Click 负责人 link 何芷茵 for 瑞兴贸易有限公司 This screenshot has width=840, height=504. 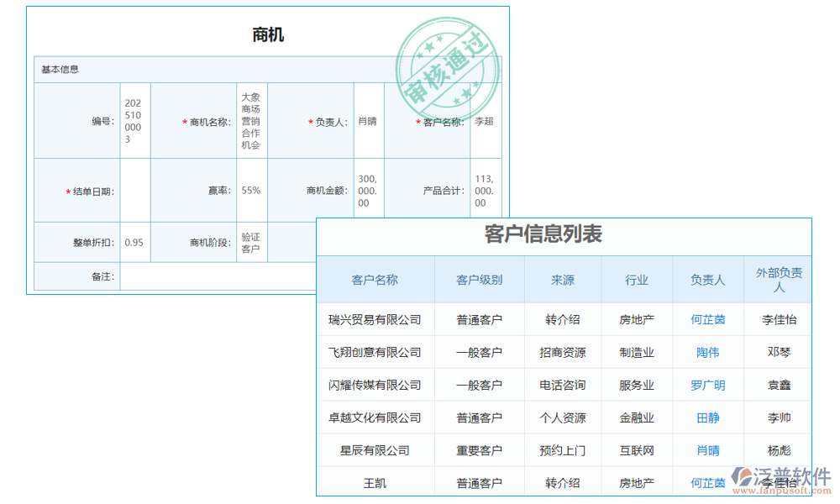(706, 320)
